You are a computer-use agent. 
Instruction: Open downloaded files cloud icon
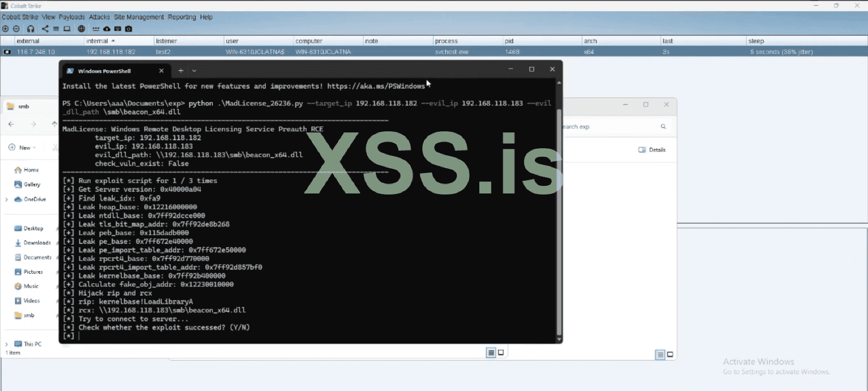coord(106,29)
